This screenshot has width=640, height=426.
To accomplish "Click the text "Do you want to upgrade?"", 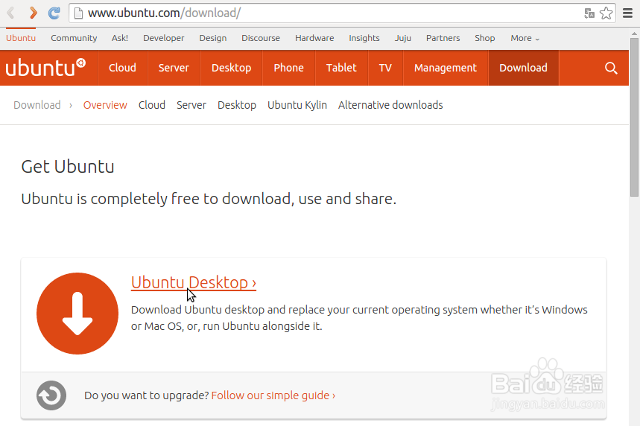I will (147, 395).
